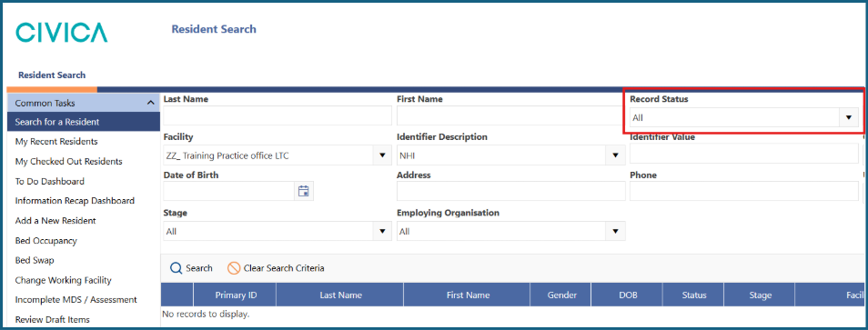
Task: Click the Date of Birth input field
Action: pyautogui.click(x=228, y=191)
